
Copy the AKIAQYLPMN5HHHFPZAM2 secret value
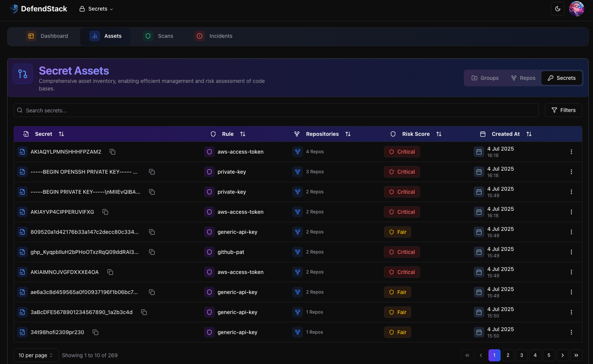(112, 151)
